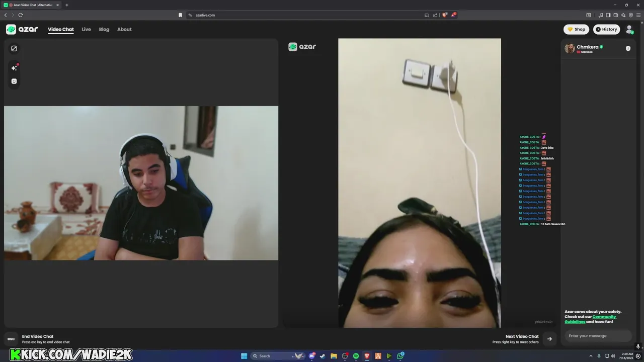The width and height of the screenshot is (644, 362).
Task: Open the sparkle effects icon
Action: [x=14, y=67]
